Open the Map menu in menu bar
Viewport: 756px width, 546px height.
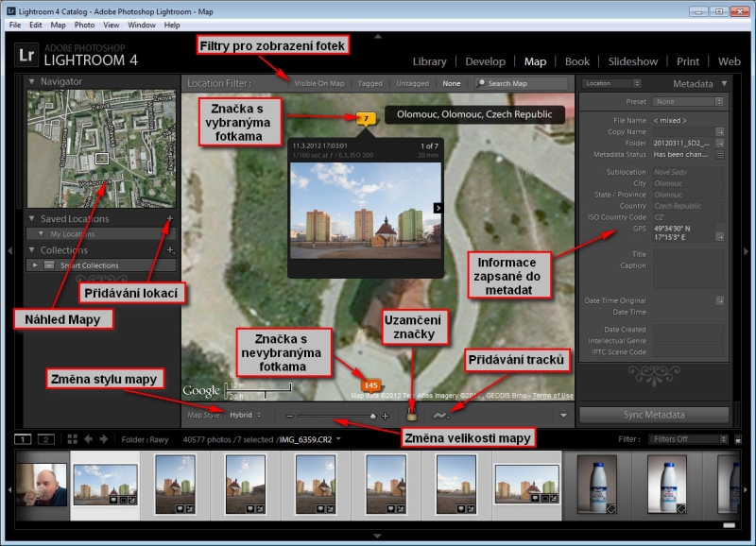tap(58, 26)
